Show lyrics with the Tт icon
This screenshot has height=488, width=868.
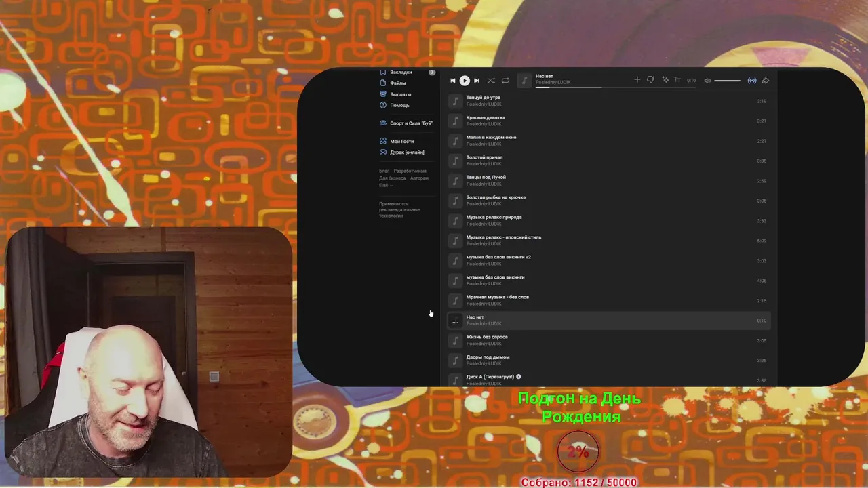point(677,80)
